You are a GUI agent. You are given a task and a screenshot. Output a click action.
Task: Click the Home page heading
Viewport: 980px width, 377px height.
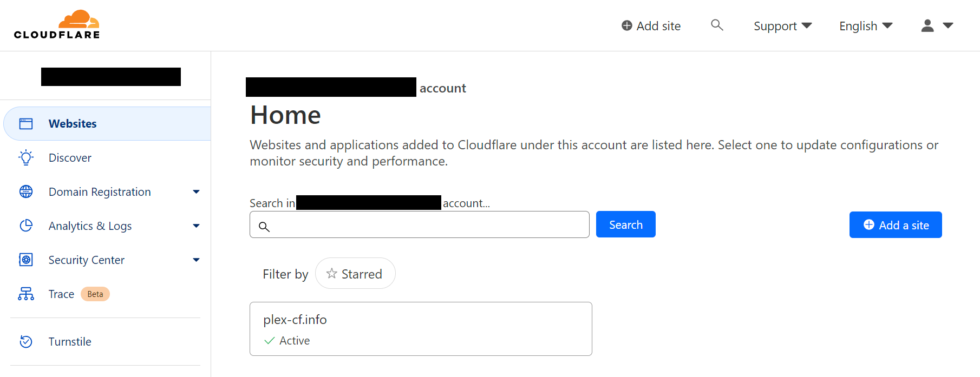(x=285, y=115)
